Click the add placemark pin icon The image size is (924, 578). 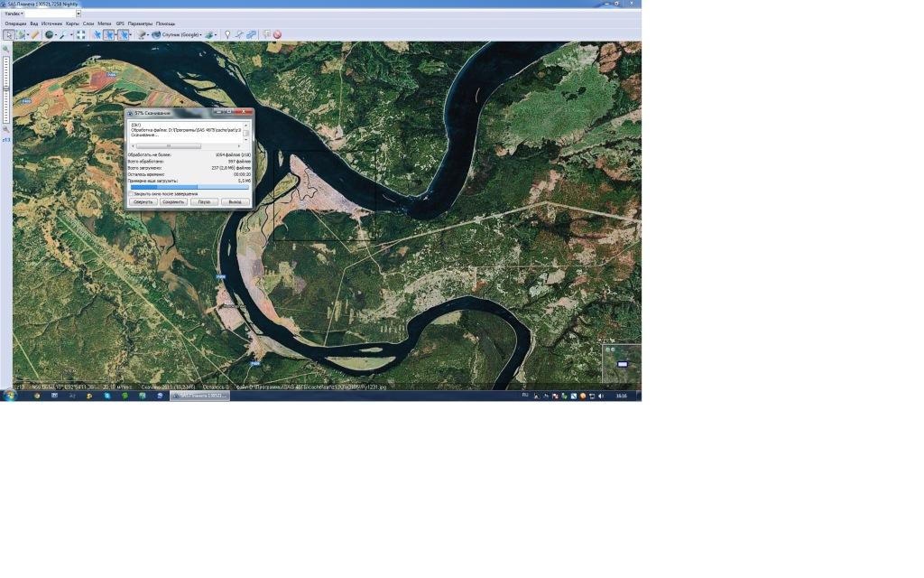click(227, 34)
